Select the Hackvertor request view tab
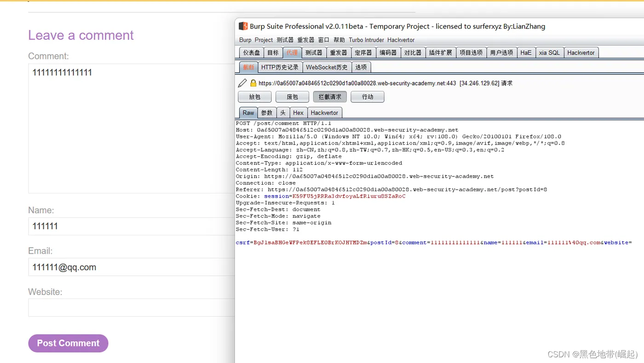 324,113
